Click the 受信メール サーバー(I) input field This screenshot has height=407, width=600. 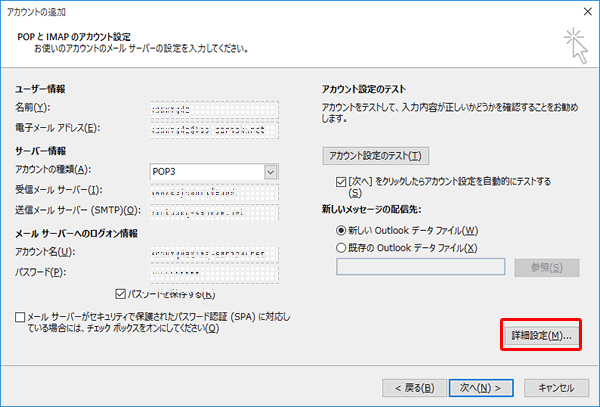point(214,192)
